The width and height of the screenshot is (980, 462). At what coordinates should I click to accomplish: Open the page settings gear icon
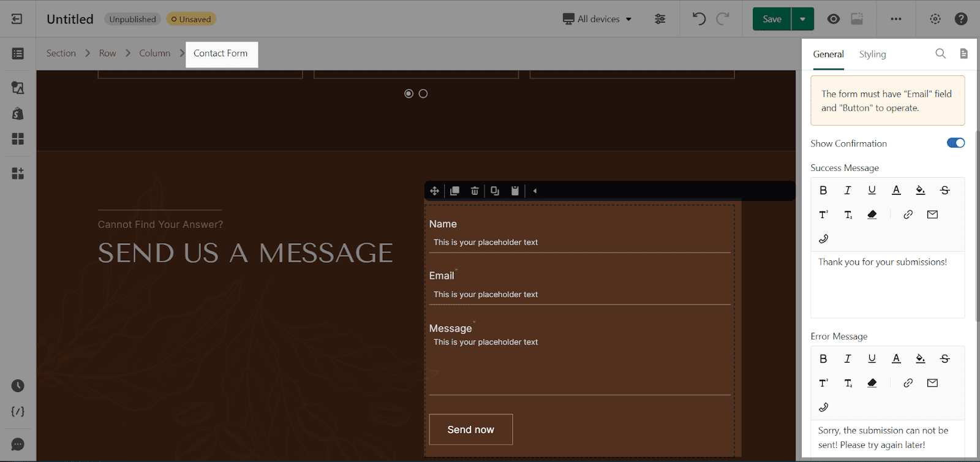935,19
